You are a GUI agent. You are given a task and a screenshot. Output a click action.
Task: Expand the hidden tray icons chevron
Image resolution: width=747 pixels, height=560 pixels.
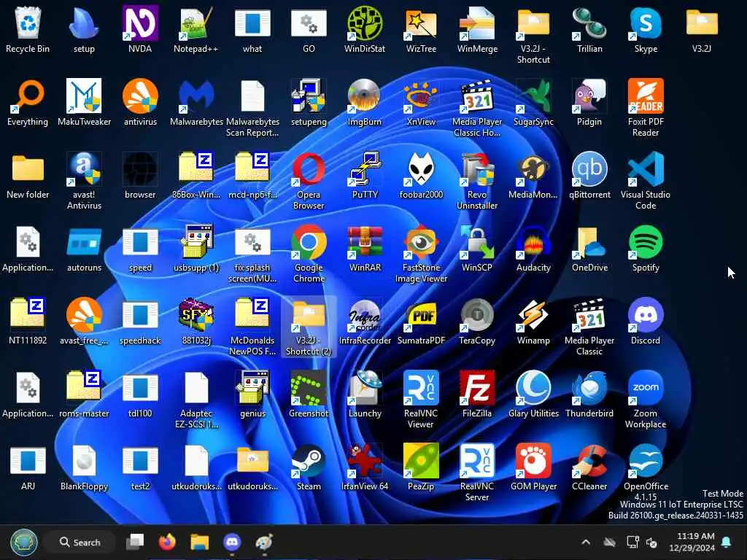586,542
